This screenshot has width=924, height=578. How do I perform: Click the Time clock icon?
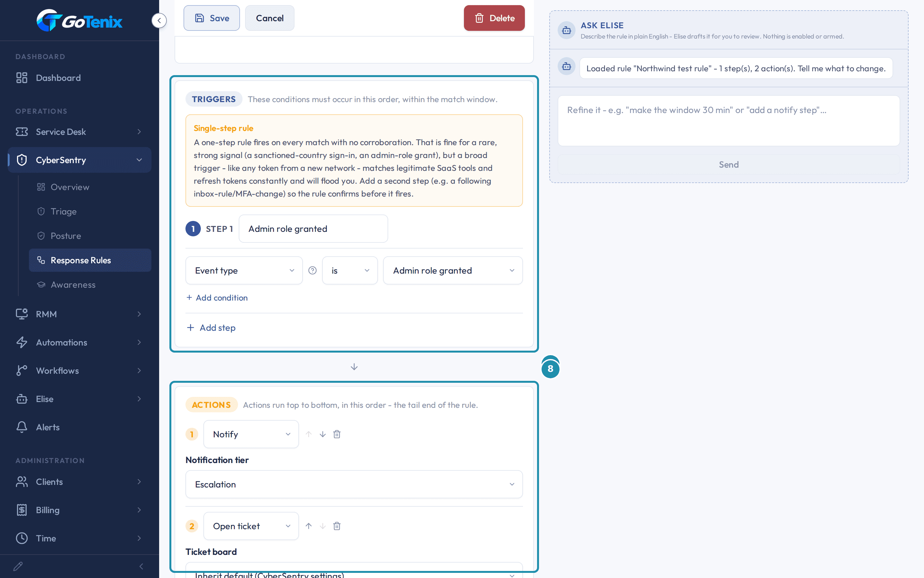22,538
